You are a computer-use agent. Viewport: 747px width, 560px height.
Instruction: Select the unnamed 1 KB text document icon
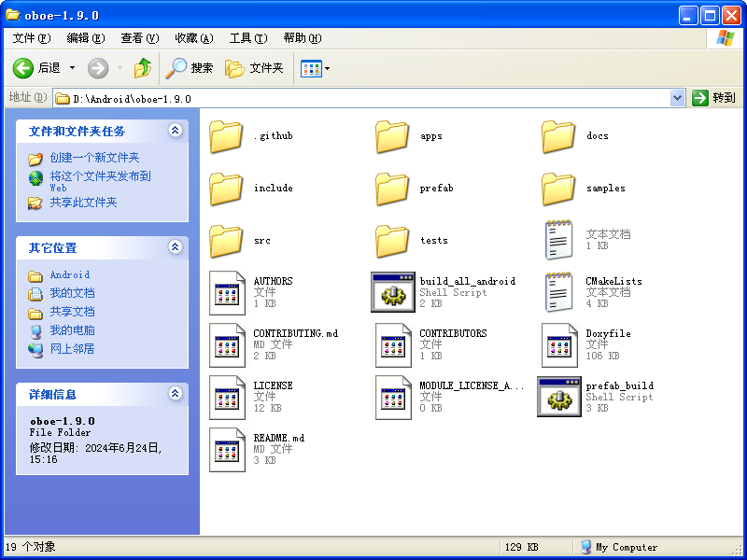558,240
